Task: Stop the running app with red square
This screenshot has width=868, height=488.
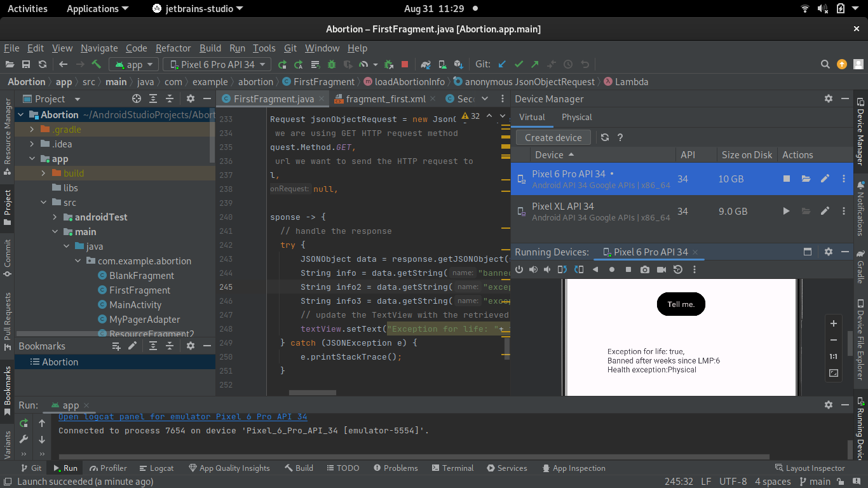Action: [x=405, y=64]
